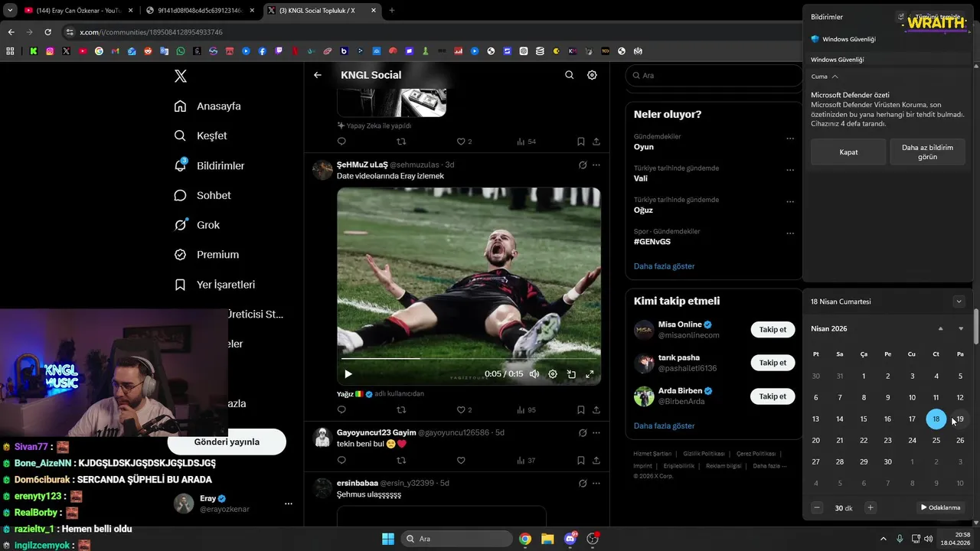
Task: Increase focus duration plus button
Action: [x=870, y=507]
